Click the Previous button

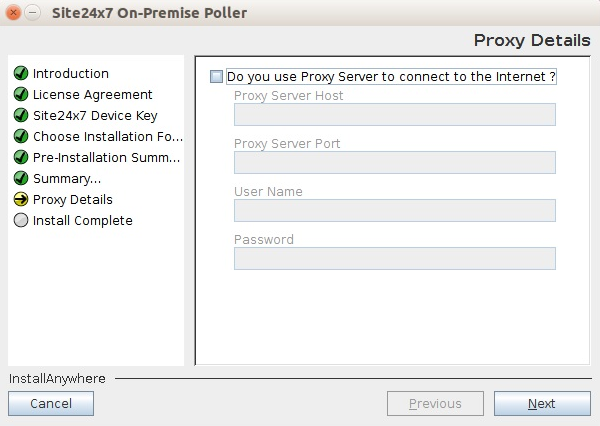(x=435, y=404)
